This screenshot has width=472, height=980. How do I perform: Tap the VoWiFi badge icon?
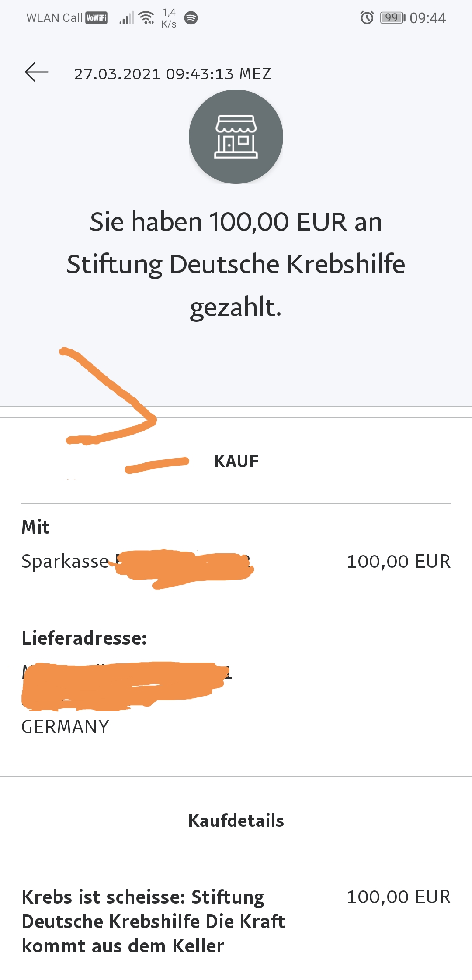96,18
